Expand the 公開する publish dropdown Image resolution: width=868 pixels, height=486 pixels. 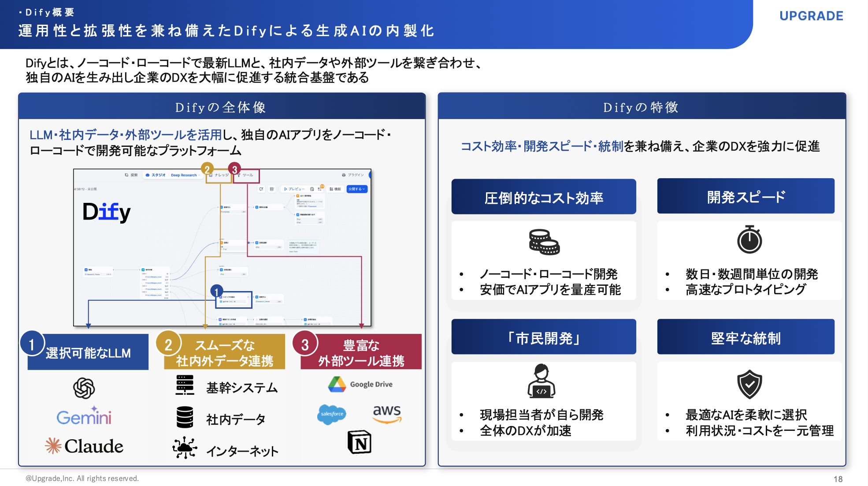coord(357,189)
